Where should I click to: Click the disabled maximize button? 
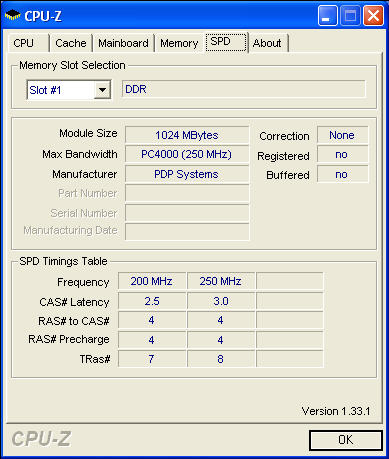click(x=350, y=16)
